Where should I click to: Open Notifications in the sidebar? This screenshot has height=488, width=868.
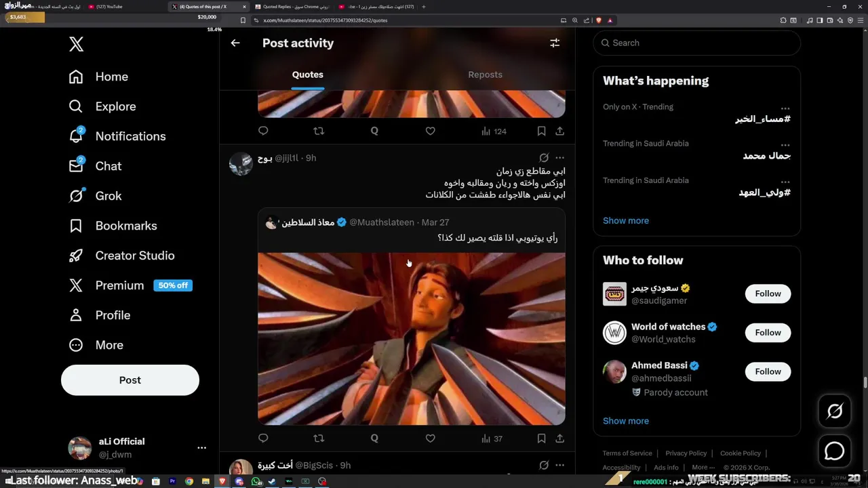[117, 136]
